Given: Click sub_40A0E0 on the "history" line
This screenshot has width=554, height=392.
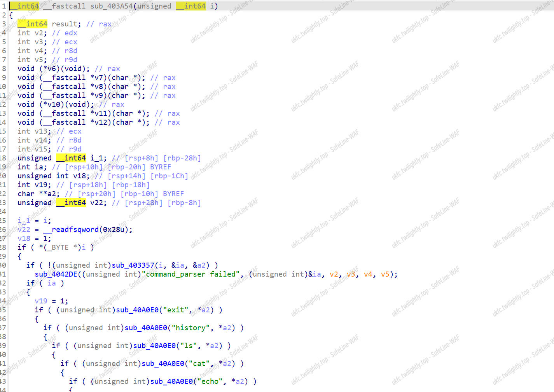Looking at the screenshot, I should (146, 328).
